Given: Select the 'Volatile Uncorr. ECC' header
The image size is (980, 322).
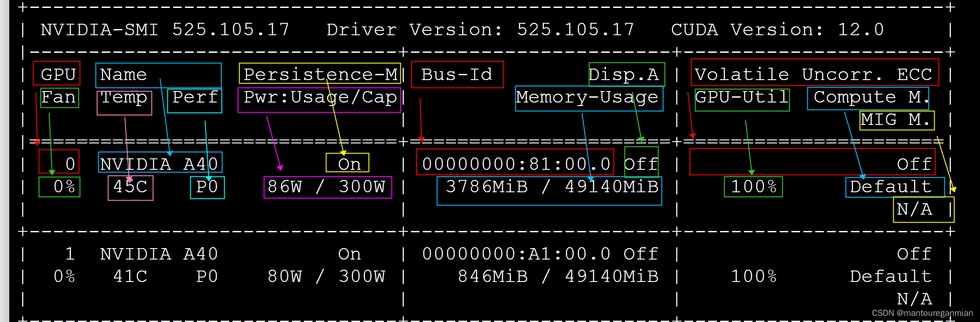Looking at the screenshot, I should pyautogui.click(x=814, y=75).
